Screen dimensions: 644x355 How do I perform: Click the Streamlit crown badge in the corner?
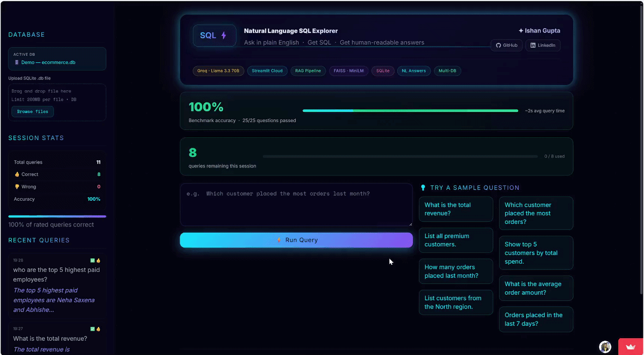click(x=630, y=347)
